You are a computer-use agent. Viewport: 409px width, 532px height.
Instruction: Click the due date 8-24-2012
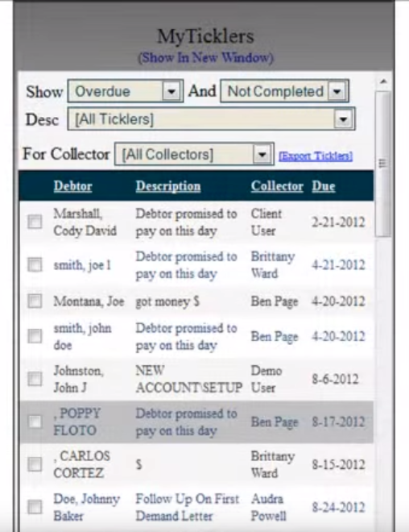tap(338, 507)
